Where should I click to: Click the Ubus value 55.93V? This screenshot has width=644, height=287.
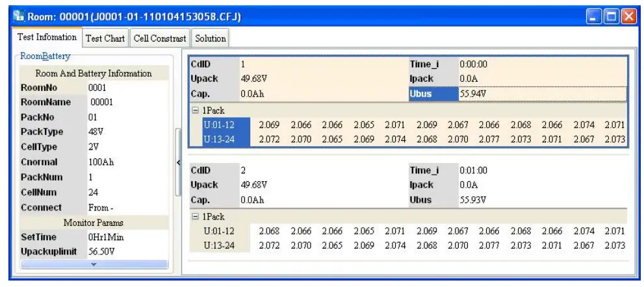472,200
